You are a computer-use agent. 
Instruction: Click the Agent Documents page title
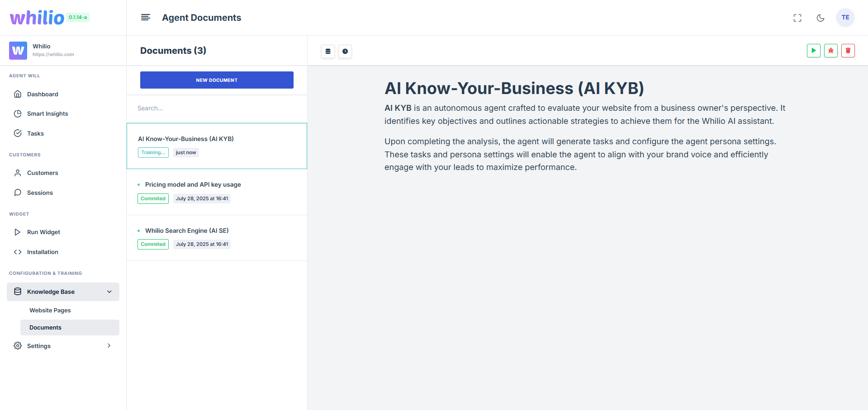(x=202, y=18)
